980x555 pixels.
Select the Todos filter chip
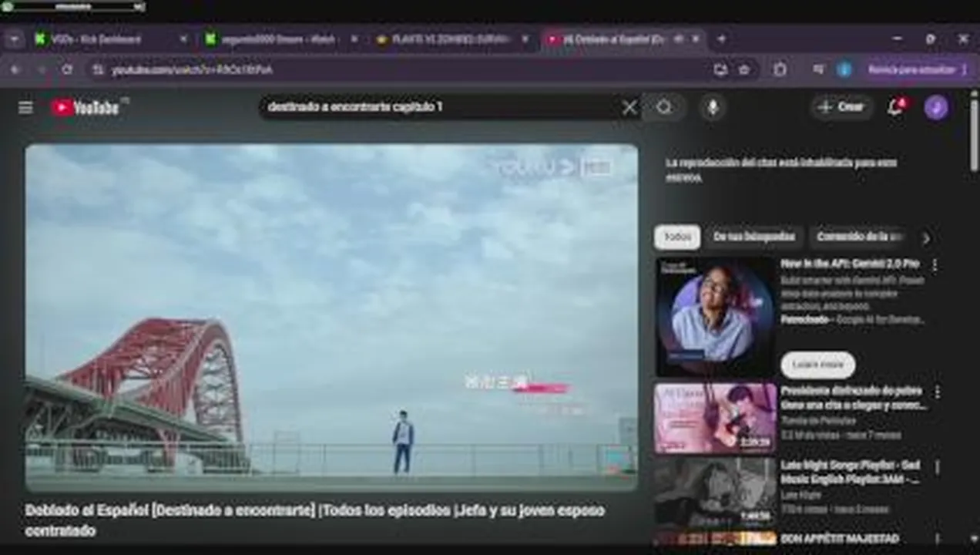coord(677,237)
